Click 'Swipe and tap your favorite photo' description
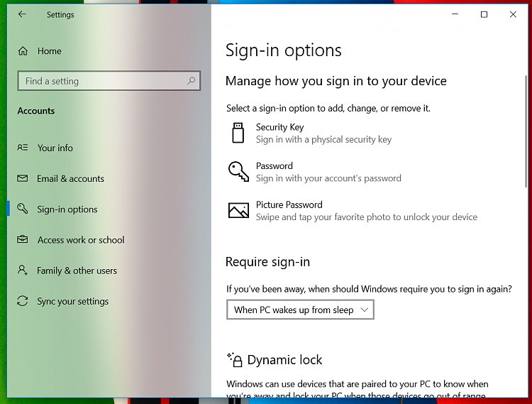 click(367, 217)
